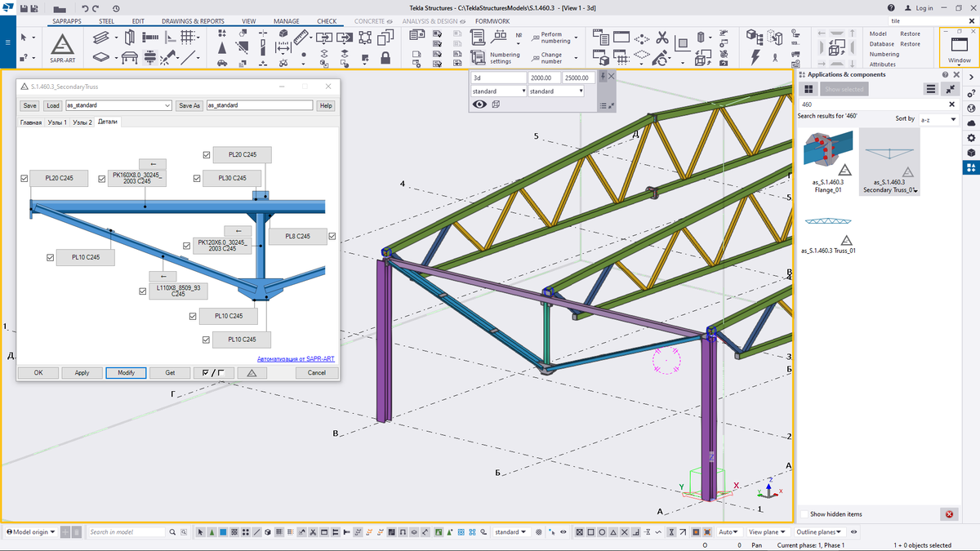This screenshot has height=551, width=980.
Task: Open the Outline planes dropdown
Action: pyautogui.click(x=818, y=532)
